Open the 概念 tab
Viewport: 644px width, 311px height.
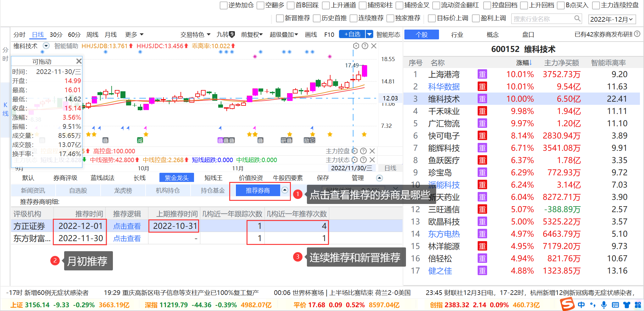(493, 35)
